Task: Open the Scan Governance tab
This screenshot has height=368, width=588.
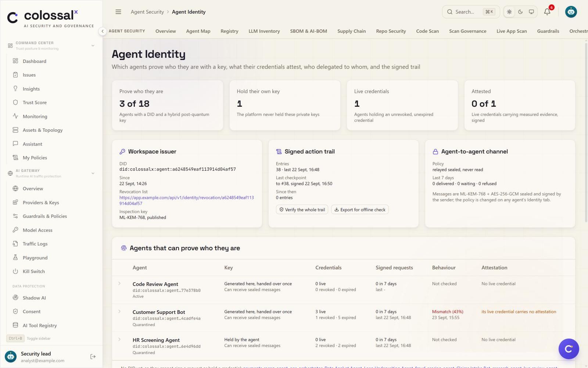Action: 467,31
